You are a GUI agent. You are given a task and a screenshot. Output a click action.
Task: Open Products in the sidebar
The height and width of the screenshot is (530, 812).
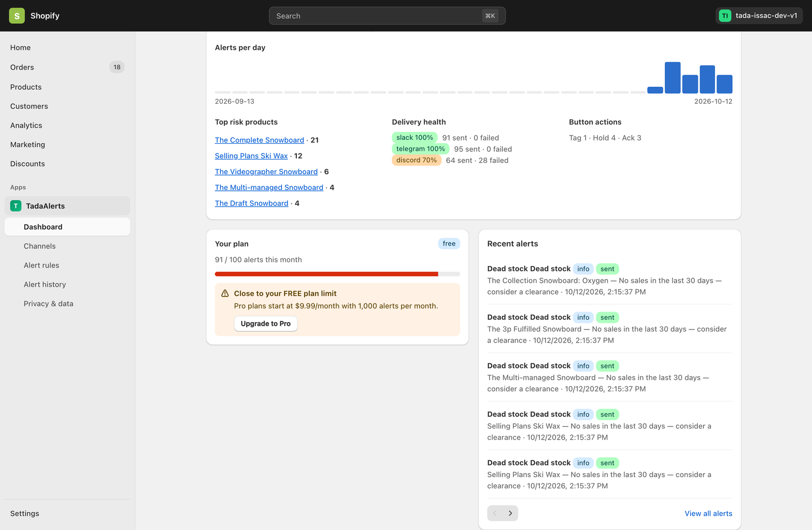[x=67, y=87]
